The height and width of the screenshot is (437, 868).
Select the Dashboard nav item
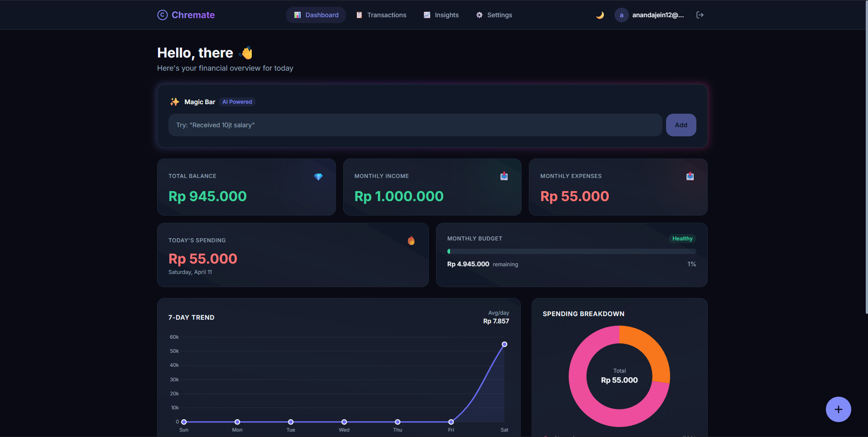[316, 15]
